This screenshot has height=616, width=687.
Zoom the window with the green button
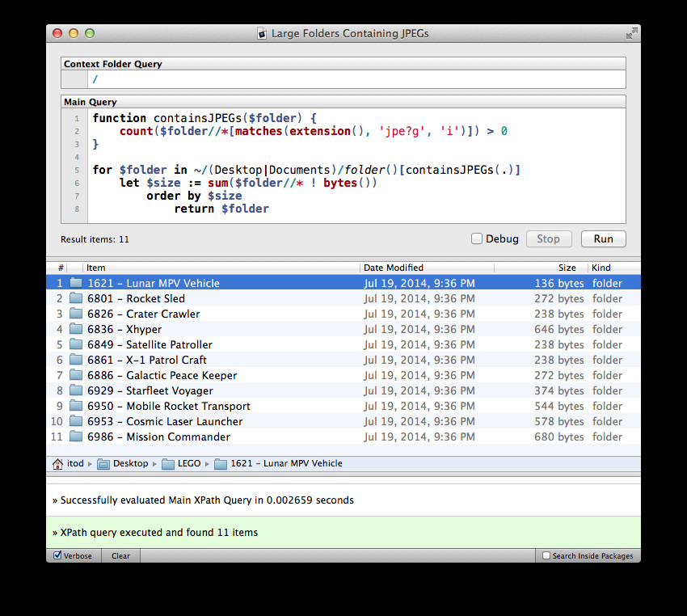pyautogui.click(x=90, y=33)
